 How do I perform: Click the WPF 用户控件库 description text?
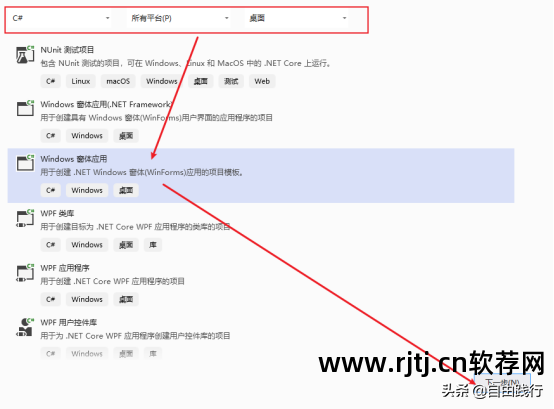(135, 336)
